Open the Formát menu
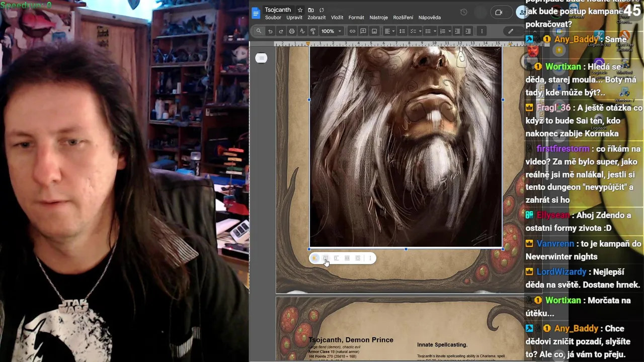The height and width of the screenshot is (362, 644). coord(356,18)
